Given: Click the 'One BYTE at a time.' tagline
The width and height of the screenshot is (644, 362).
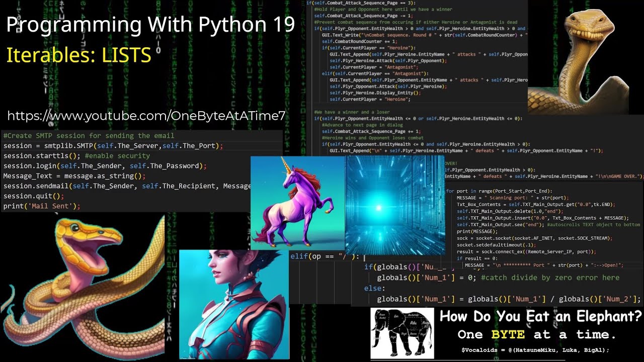Looking at the screenshot, I should pos(537,334).
